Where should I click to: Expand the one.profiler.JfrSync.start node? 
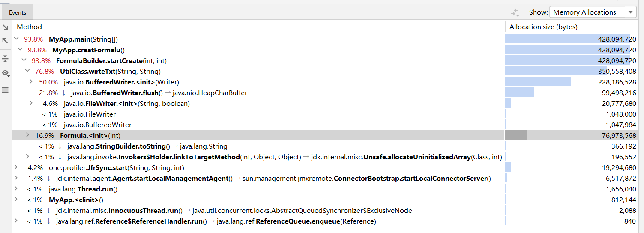(x=16, y=167)
